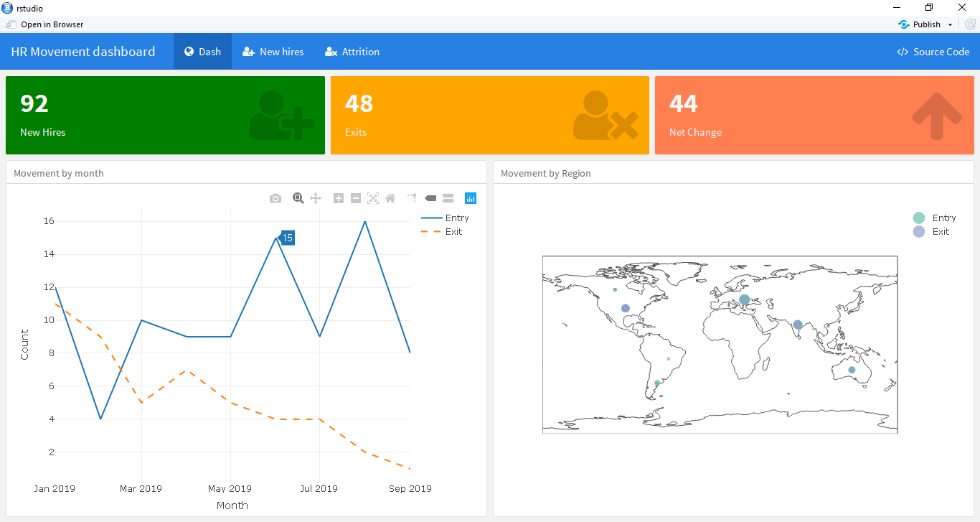Image resolution: width=980 pixels, height=522 pixels.
Task: Click the globe icon on Dash tab
Action: point(189,52)
